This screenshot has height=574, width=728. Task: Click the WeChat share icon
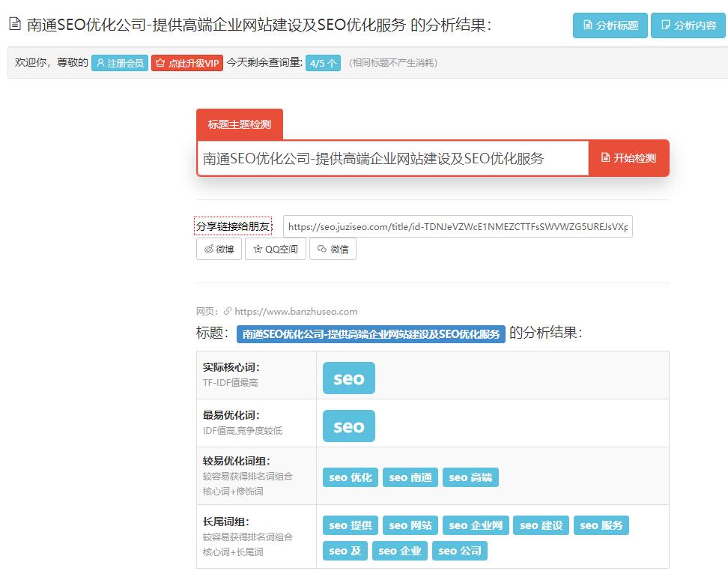pyautogui.click(x=321, y=249)
